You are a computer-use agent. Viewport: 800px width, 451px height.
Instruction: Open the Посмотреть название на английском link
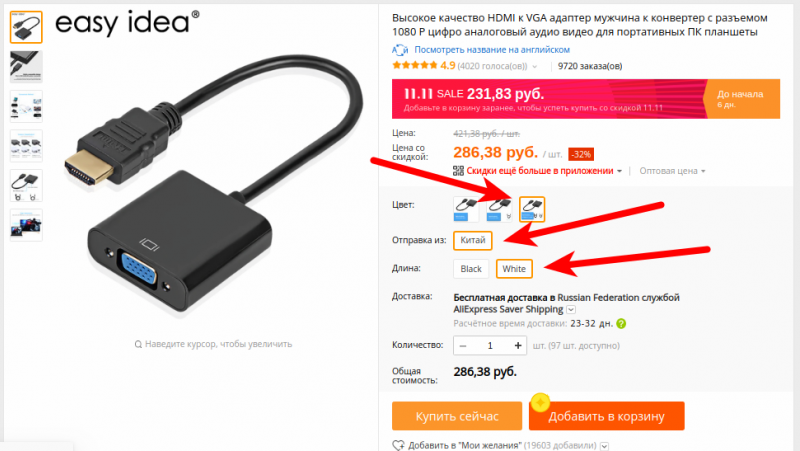(x=492, y=49)
